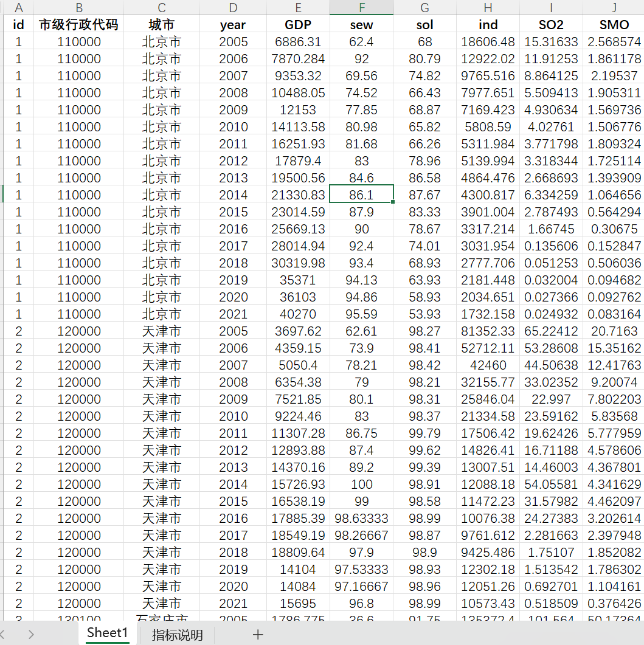The image size is (644, 645).
Task: Click sol cell 99.79
Action: point(424,433)
